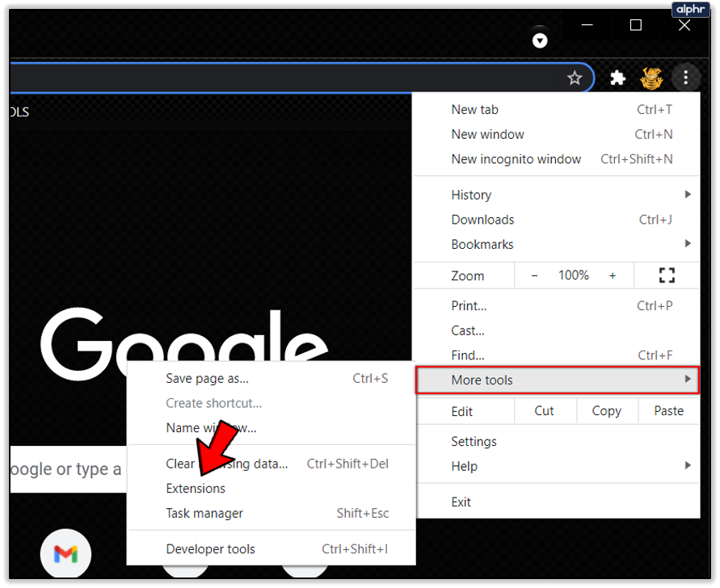
Task: Click the bookmark star icon in address bar
Action: pos(574,78)
